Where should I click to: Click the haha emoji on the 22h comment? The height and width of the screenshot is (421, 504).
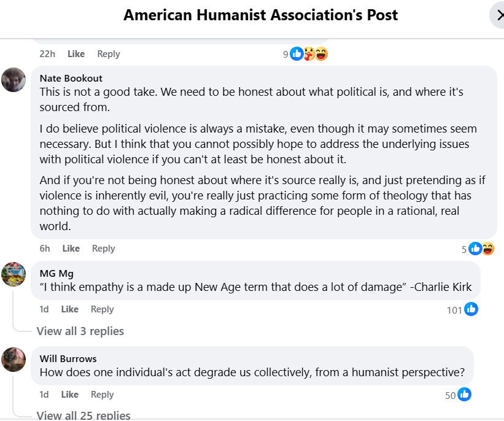(321, 53)
